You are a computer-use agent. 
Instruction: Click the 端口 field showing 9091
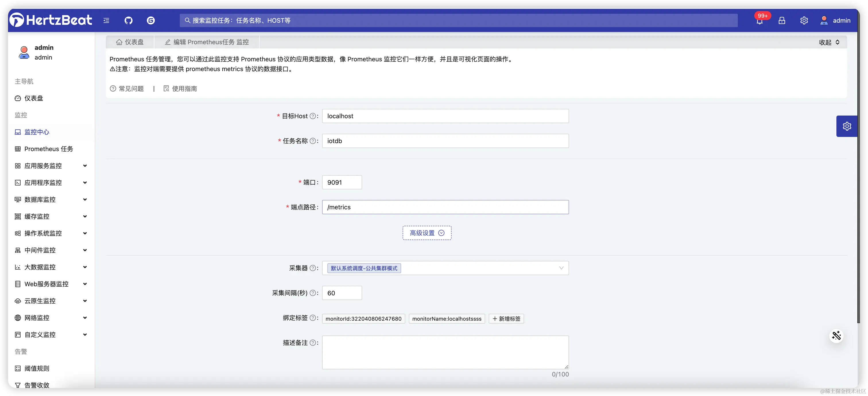[342, 182]
